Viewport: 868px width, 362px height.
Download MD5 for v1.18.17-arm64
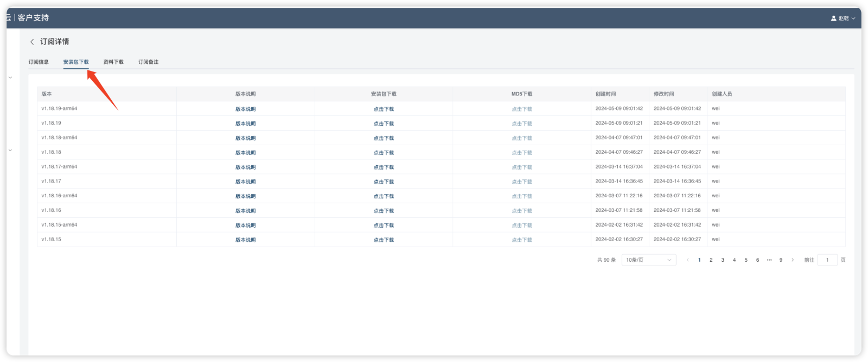click(x=522, y=167)
